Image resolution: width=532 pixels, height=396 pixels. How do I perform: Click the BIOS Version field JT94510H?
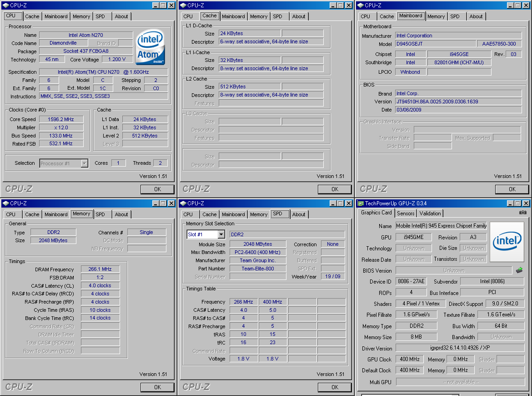(458, 102)
